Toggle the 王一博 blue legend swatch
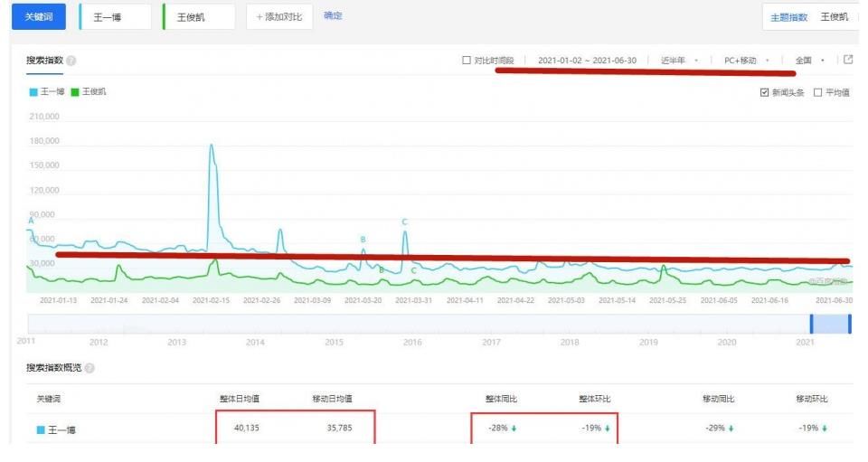This screenshot has height=462, width=868. [33, 92]
